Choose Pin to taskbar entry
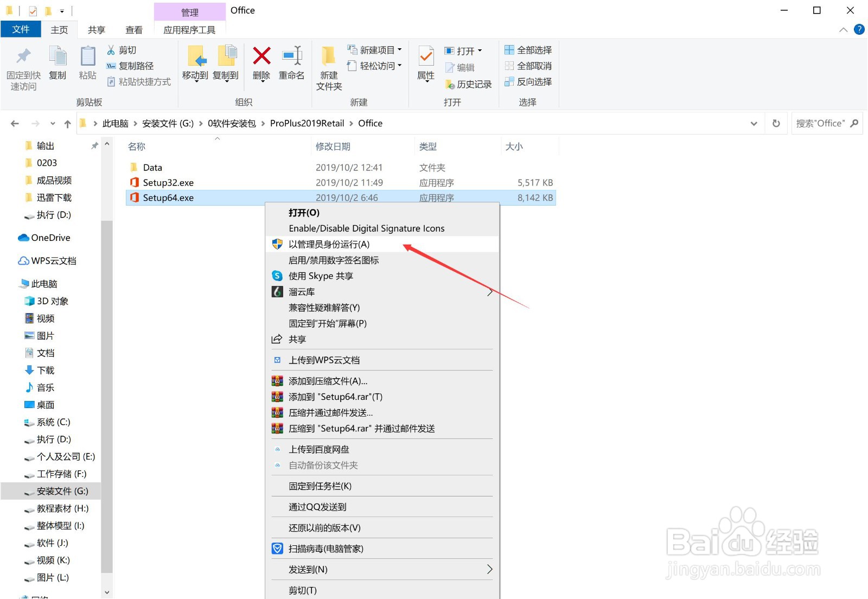This screenshot has height=599, width=868. [382, 486]
